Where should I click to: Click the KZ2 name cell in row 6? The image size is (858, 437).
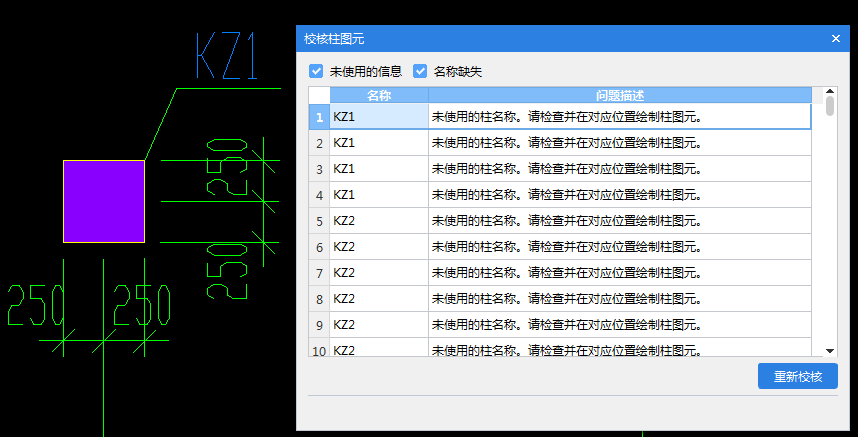coord(379,247)
